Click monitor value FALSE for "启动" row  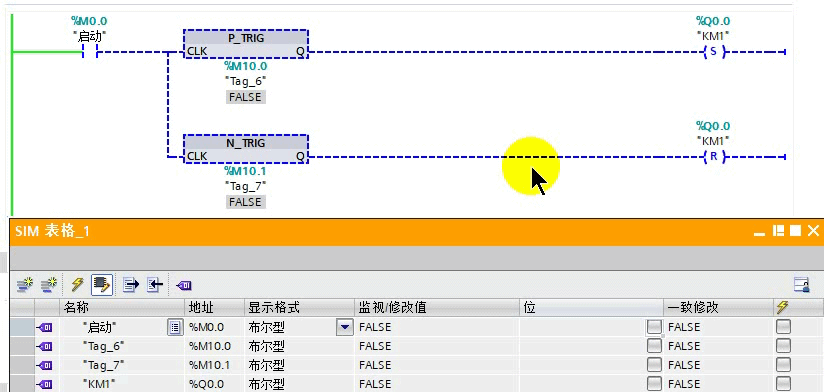(x=437, y=327)
